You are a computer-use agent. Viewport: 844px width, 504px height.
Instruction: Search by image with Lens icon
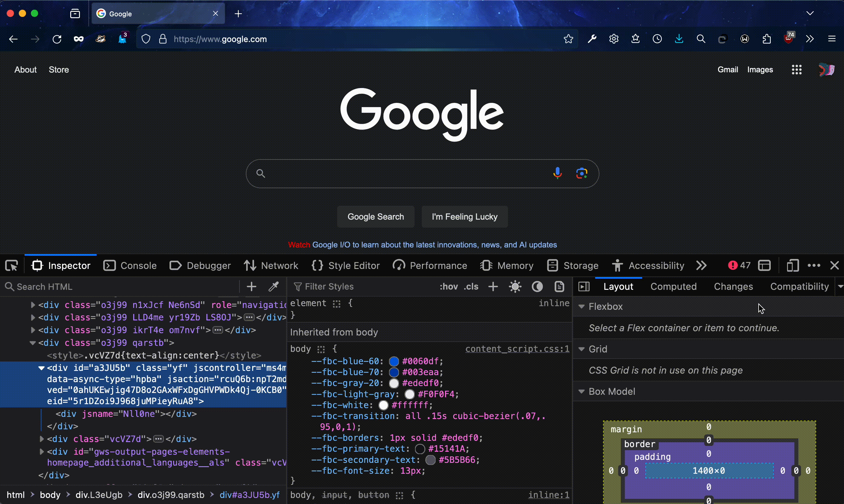coord(582,173)
